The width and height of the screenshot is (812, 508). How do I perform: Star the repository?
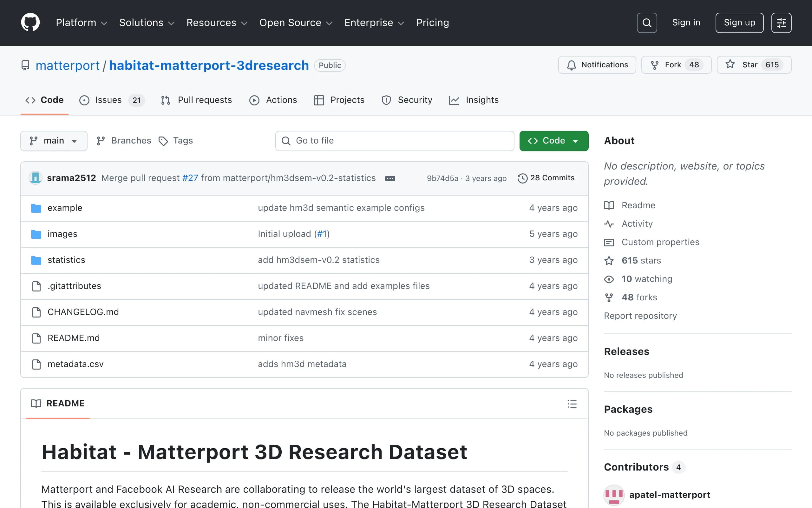tap(754, 65)
